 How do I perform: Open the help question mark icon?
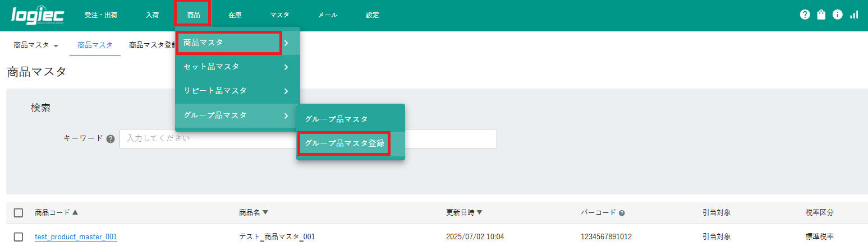805,15
